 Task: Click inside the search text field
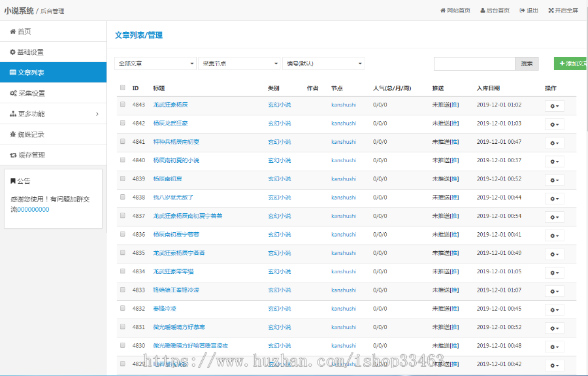pyautogui.click(x=474, y=64)
